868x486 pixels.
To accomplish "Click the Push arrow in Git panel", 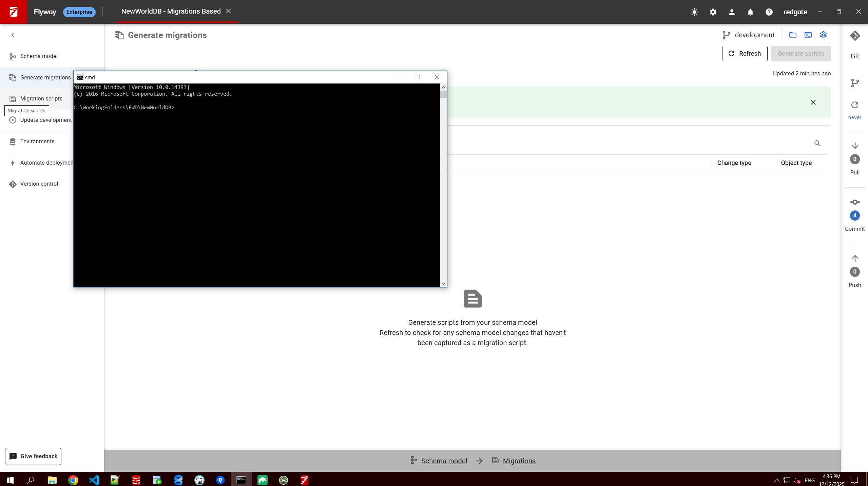I will click(x=855, y=259).
